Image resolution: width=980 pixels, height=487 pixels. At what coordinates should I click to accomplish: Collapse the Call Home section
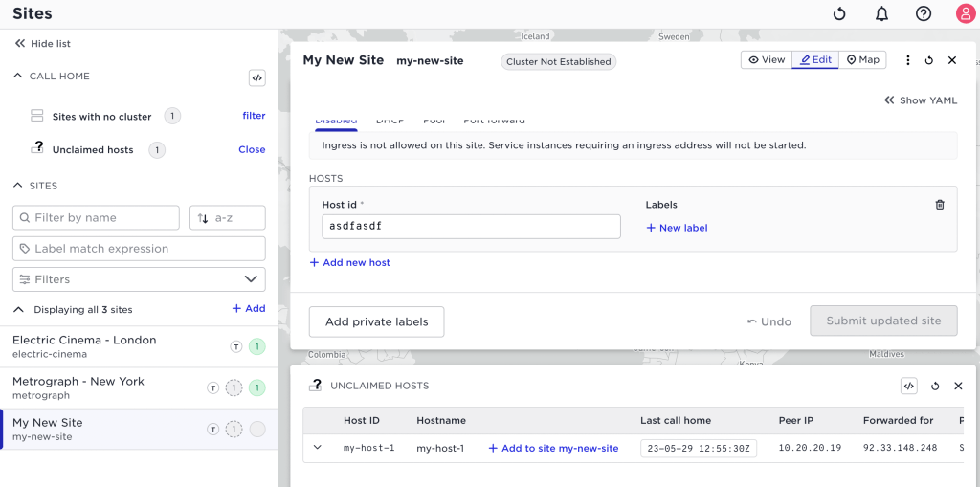click(x=17, y=76)
